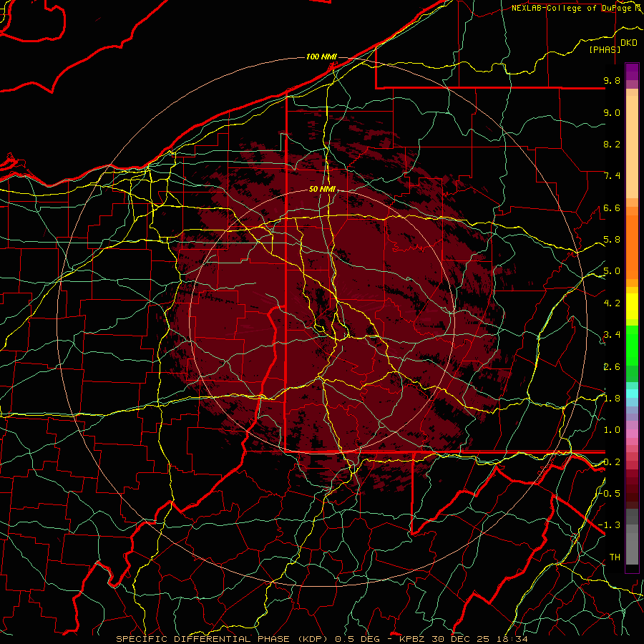Pick the yellow segment of the color bar
Image resolution: width=644 pixels, height=644 pixels.
click(x=632, y=306)
